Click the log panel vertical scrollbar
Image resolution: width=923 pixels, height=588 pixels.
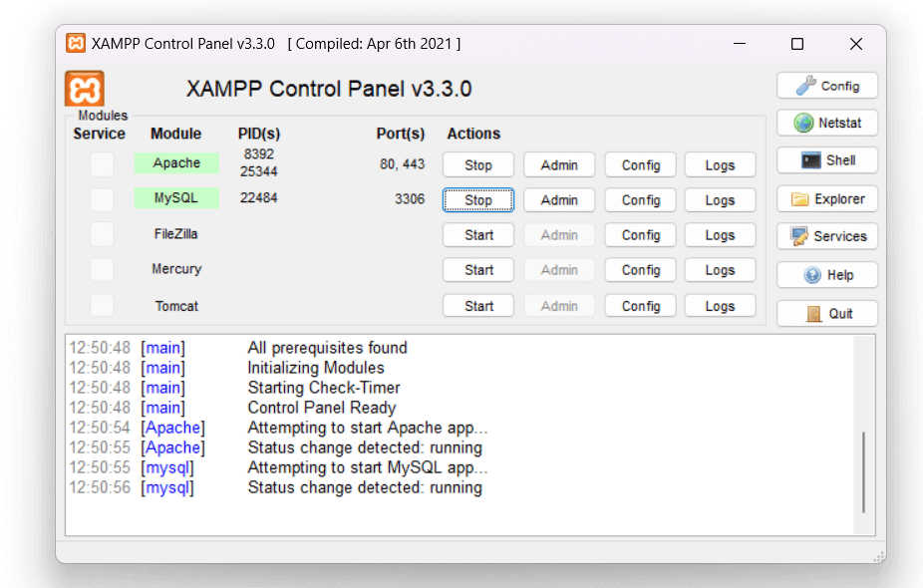(x=863, y=468)
